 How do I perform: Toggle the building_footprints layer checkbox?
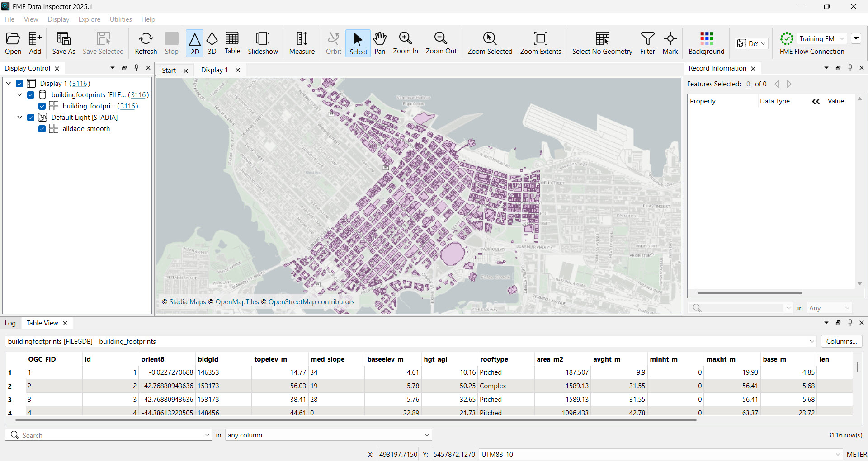tap(42, 106)
